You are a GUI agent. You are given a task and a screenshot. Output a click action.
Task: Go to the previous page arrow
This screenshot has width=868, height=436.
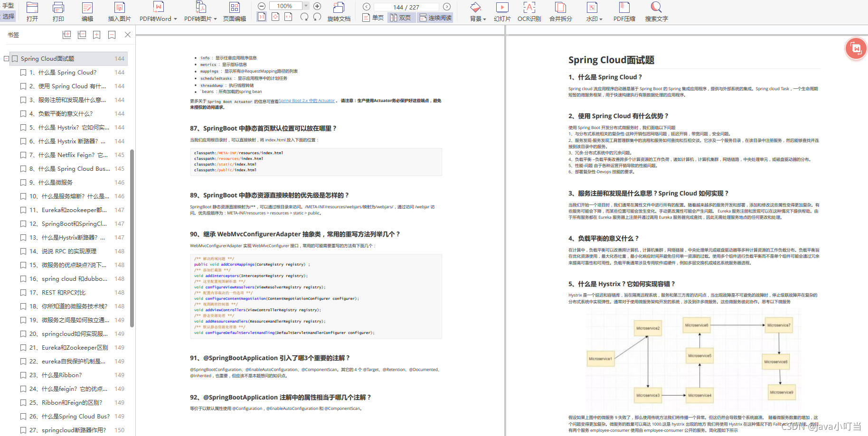coord(367,7)
